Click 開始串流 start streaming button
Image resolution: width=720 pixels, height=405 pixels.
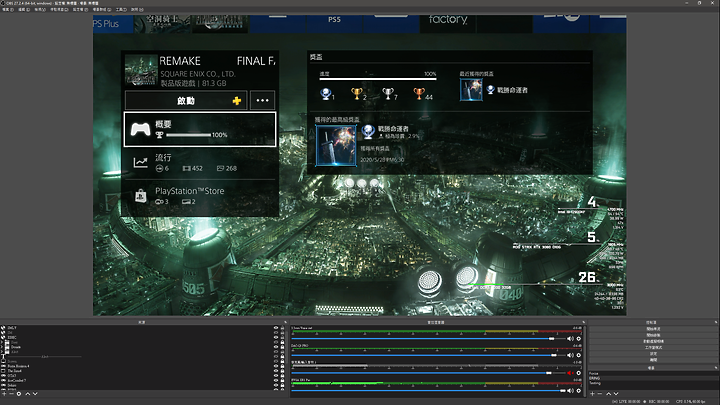click(x=653, y=329)
